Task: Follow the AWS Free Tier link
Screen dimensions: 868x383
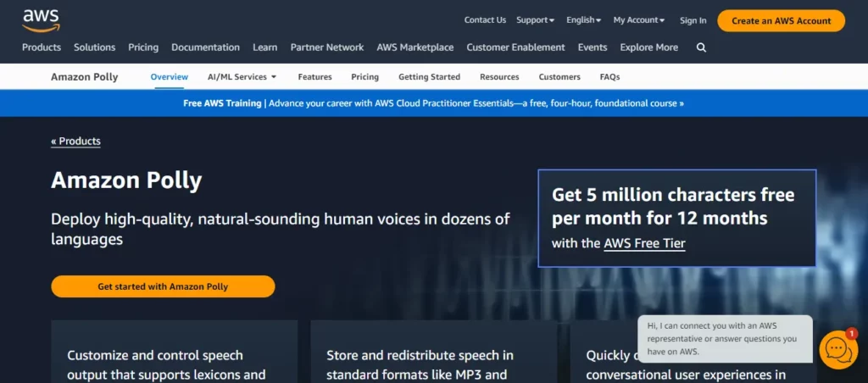Action: pos(644,243)
